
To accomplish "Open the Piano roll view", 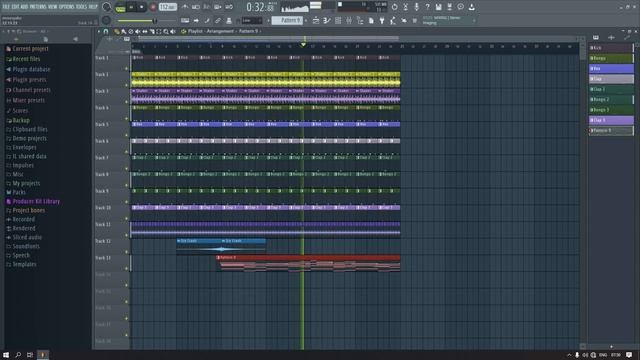I will pyautogui.click(x=327, y=20).
